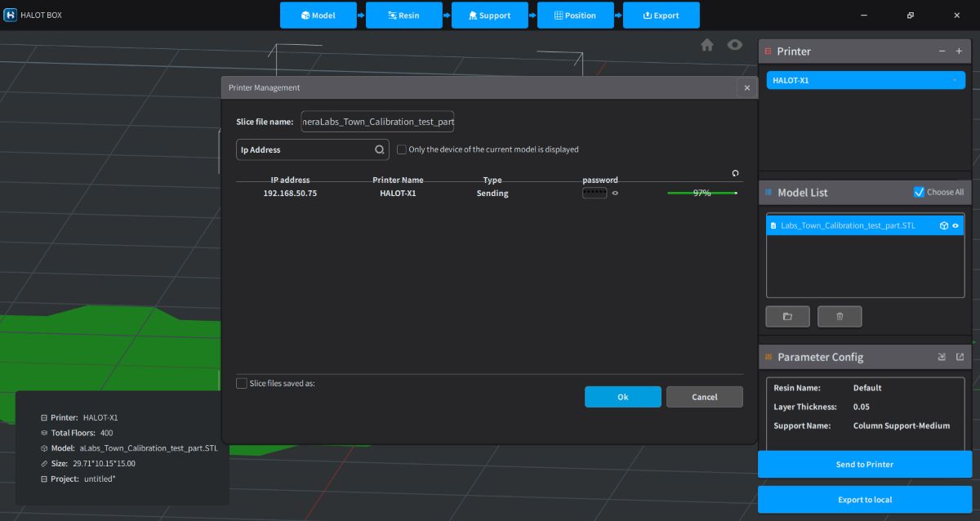Click the Printer panel header icon

768,51
